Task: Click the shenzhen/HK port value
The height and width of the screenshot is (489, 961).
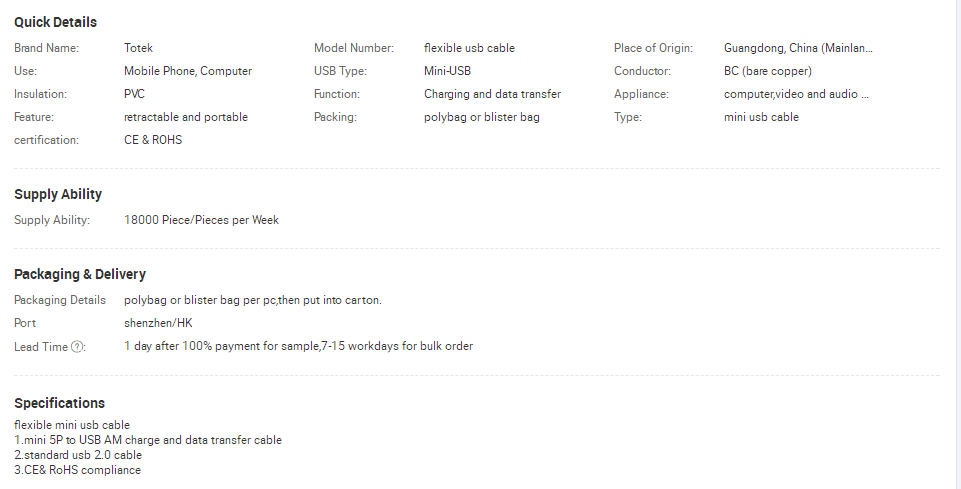Action: (x=158, y=323)
